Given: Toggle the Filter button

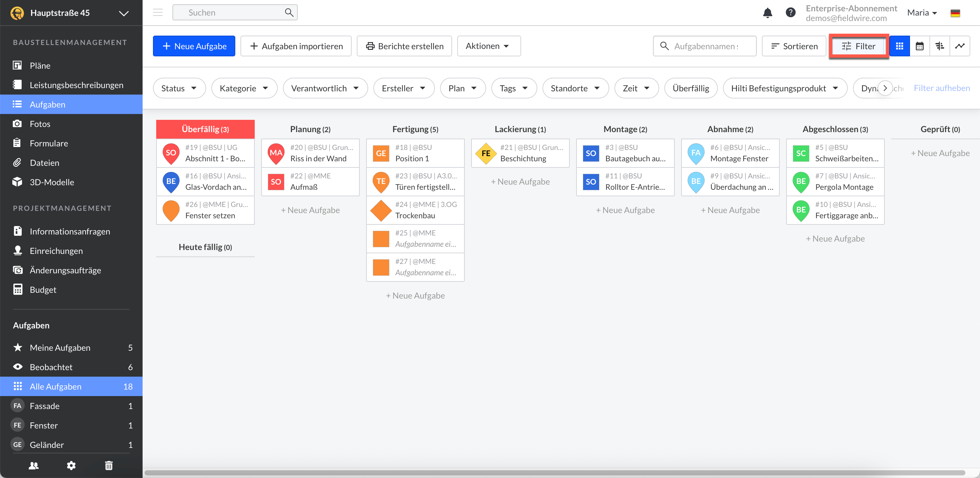Looking at the screenshot, I should pos(859,46).
